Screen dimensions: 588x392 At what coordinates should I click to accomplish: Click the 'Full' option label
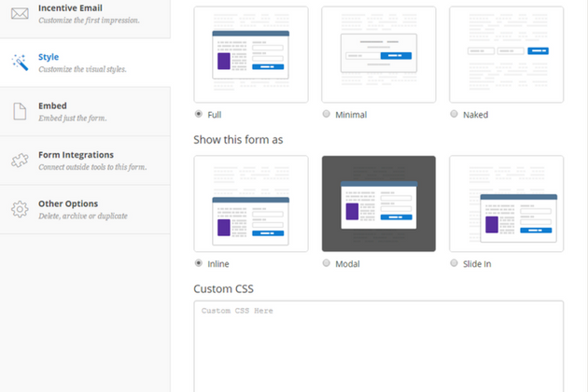point(215,115)
